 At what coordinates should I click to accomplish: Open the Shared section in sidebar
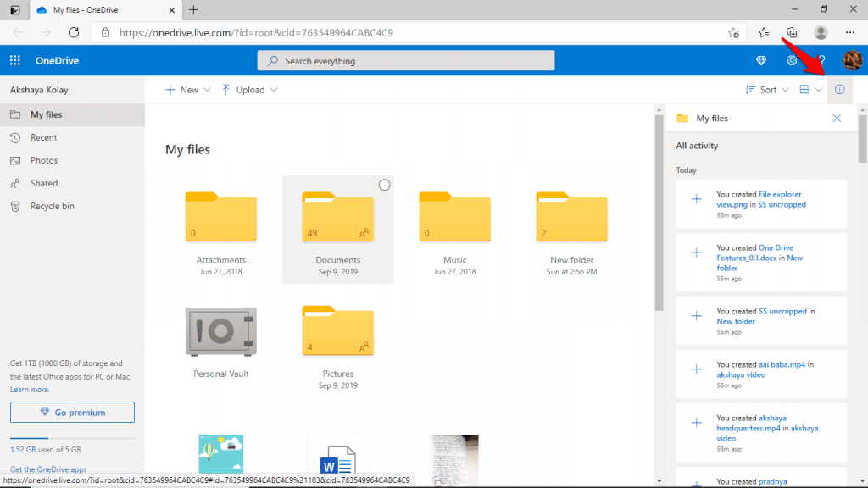pyautogui.click(x=42, y=182)
